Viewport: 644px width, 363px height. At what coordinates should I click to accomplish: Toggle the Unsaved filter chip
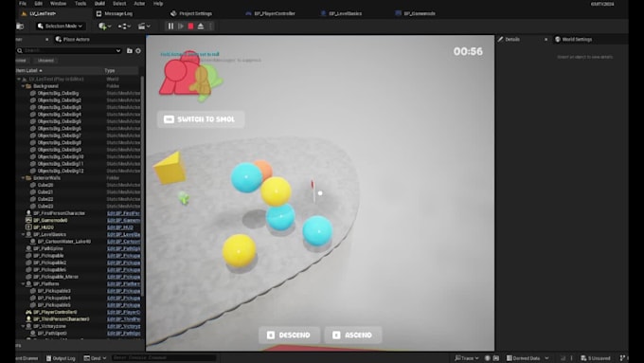click(45, 61)
